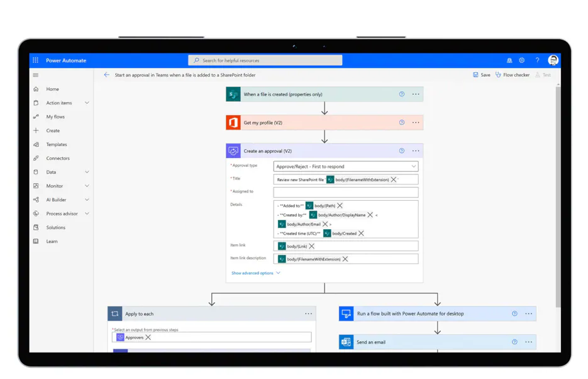Click the Save button

tap(482, 75)
